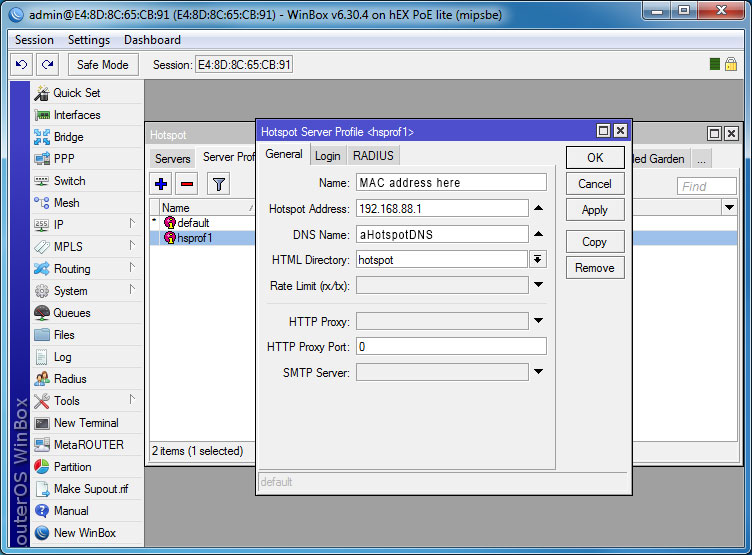The image size is (752, 555).
Task: Open MetaROUTER section
Action: coord(88,445)
